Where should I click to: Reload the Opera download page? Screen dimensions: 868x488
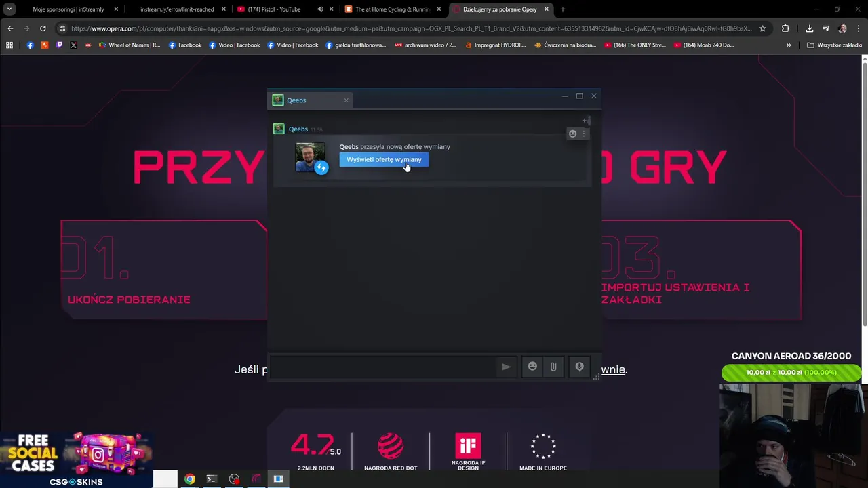tap(43, 28)
